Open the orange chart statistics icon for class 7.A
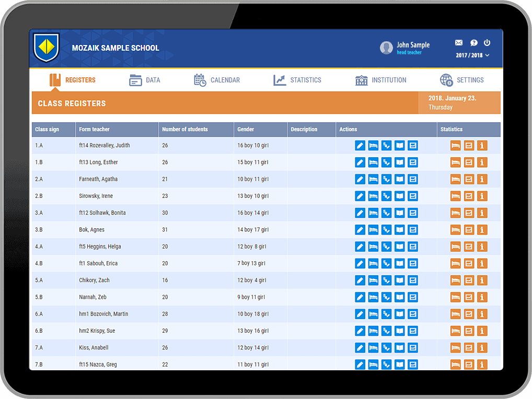 click(x=469, y=348)
